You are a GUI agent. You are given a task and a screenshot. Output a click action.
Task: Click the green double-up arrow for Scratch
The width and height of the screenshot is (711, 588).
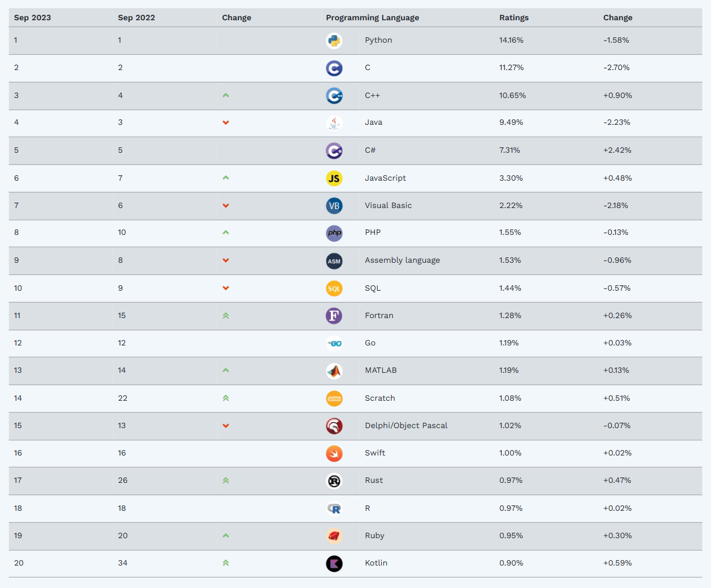226,398
